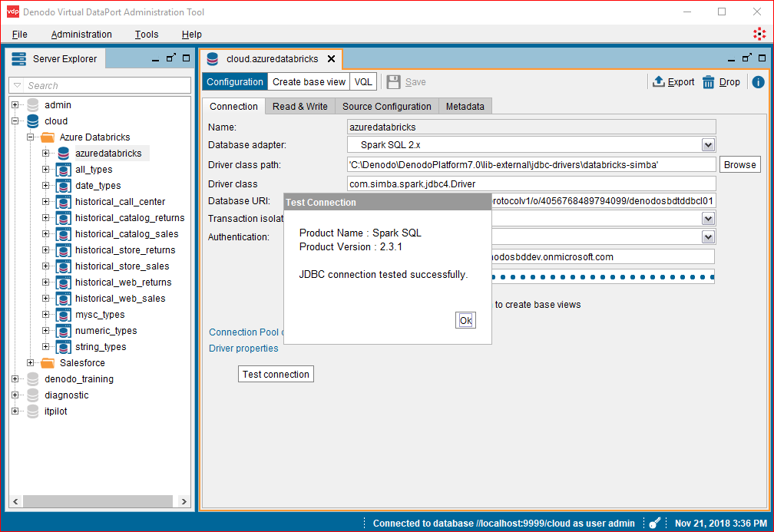
Task: Click the Export upload icon
Action: tap(659, 81)
